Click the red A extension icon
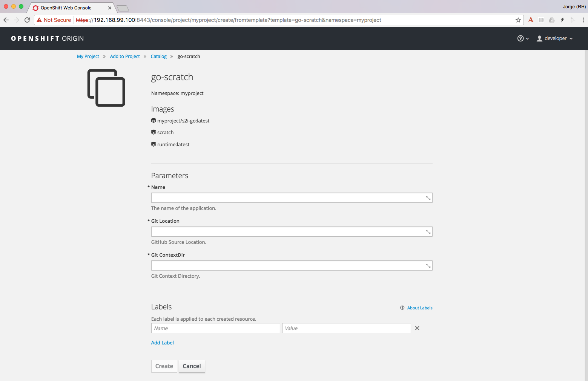This screenshot has width=588, height=381. tap(531, 20)
